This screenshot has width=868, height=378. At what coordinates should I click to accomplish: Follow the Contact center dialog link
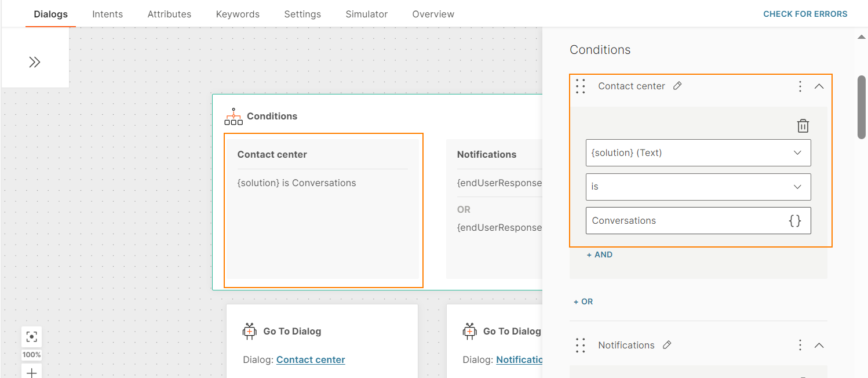pyautogui.click(x=311, y=359)
